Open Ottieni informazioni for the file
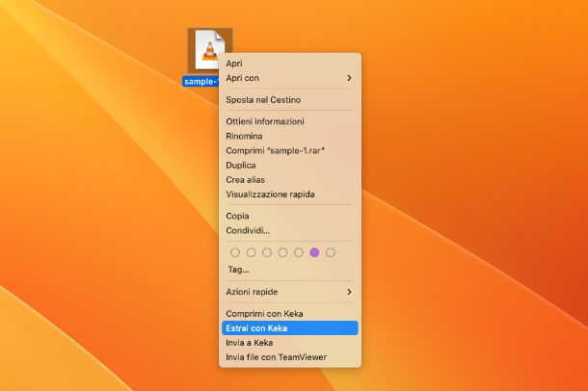 (x=290, y=121)
